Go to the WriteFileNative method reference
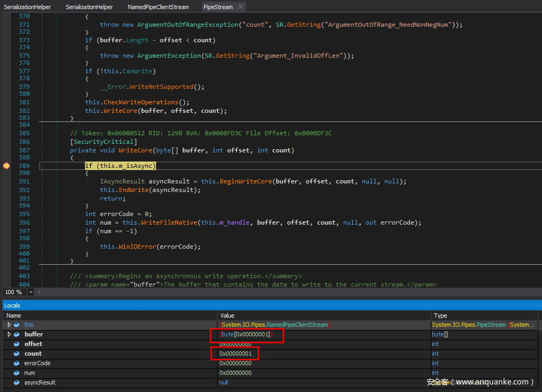The image size is (542, 392). tap(169, 222)
